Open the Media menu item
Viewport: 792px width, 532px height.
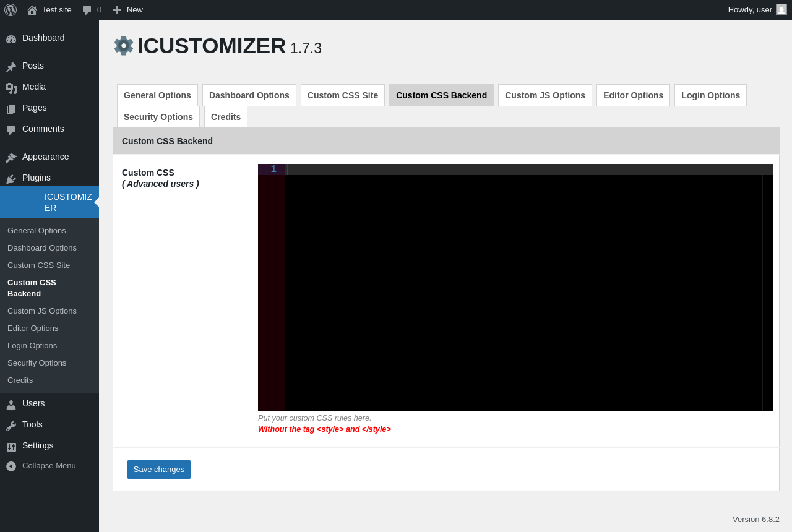49,87
